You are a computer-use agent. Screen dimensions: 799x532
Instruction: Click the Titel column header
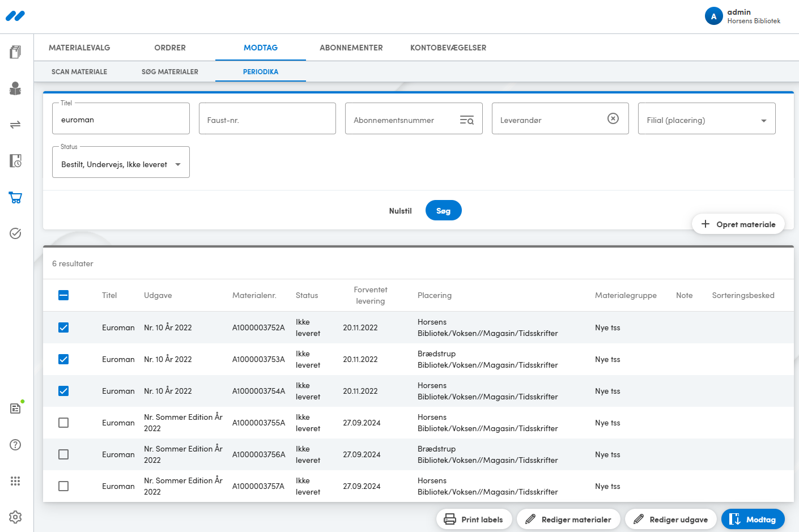point(109,295)
